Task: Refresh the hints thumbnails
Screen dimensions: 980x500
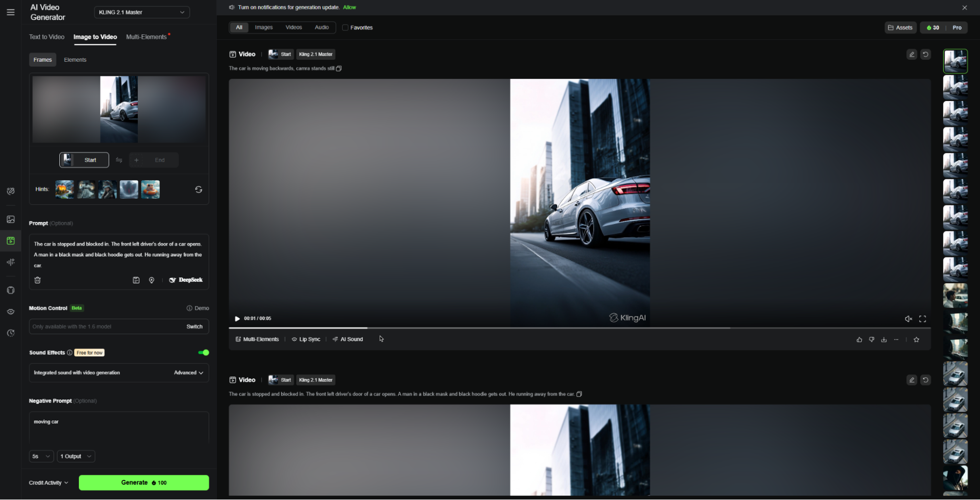Action: pyautogui.click(x=199, y=190)
